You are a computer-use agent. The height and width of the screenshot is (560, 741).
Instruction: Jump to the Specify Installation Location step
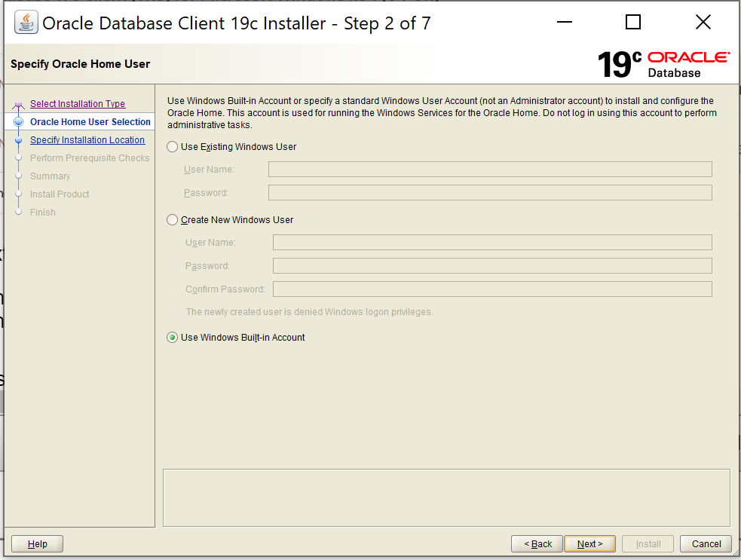(87, 140)
